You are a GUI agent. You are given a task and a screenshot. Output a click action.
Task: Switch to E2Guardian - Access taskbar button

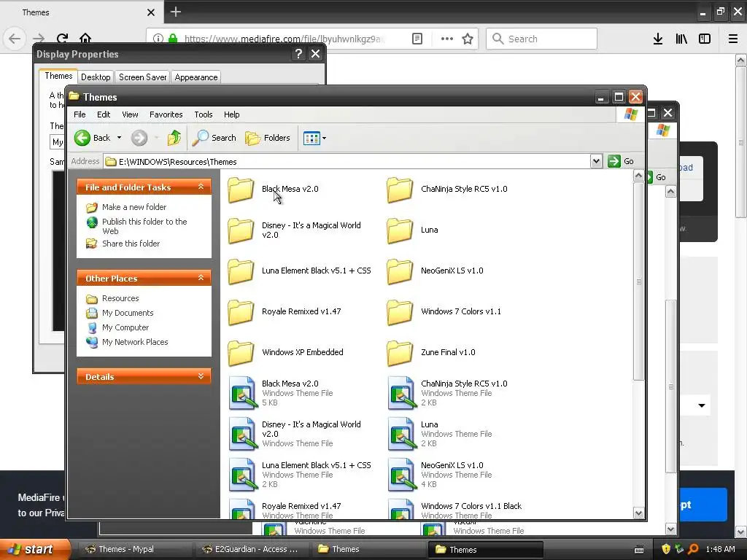251,550
